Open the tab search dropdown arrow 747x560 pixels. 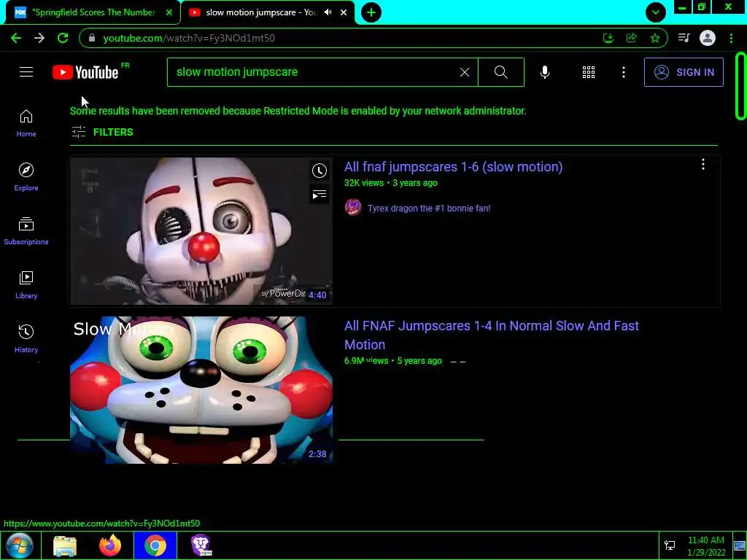656,12
